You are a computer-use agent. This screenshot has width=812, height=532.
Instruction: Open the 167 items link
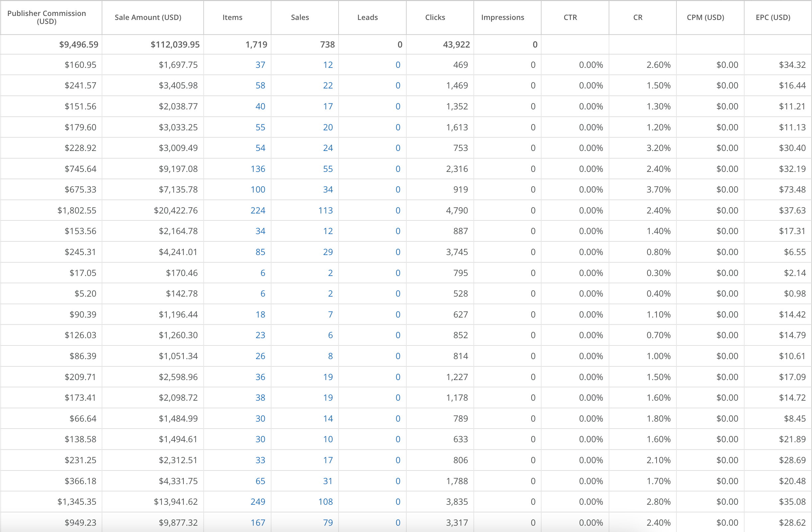(257, 522)
